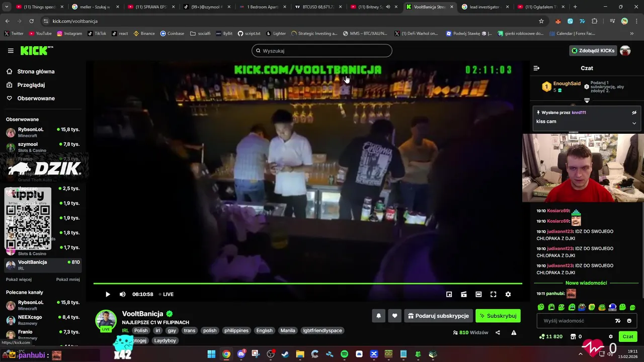Open the Kick hamburger sidebar menu
The height and width of the screenshot is (362, 644).
click(11, 51)
